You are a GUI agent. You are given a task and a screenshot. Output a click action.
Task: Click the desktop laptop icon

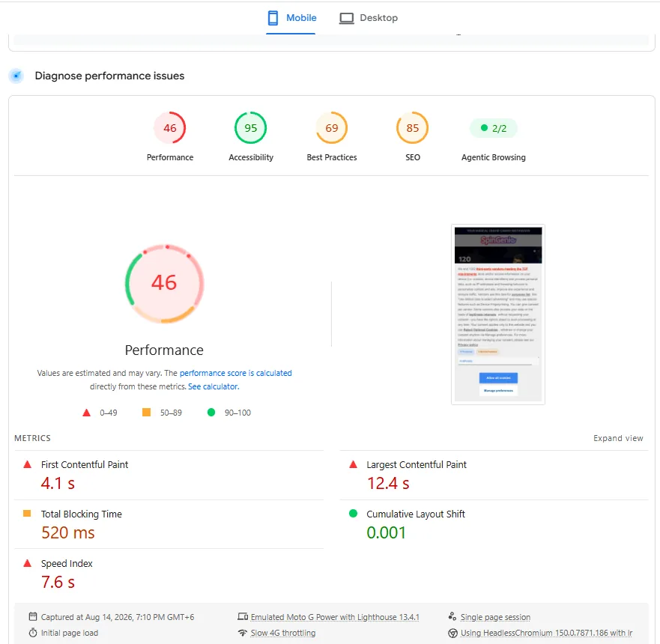click(x=346, y=18)
